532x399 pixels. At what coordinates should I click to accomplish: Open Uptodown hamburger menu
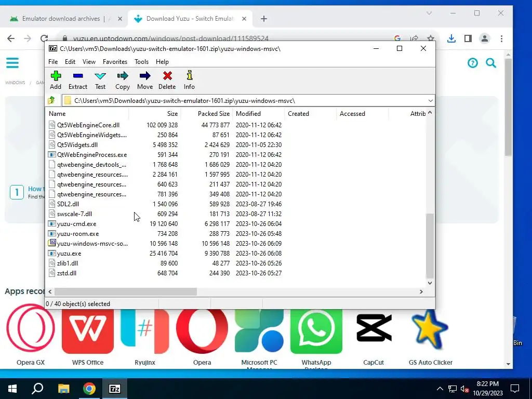click(x=12, y=63)
